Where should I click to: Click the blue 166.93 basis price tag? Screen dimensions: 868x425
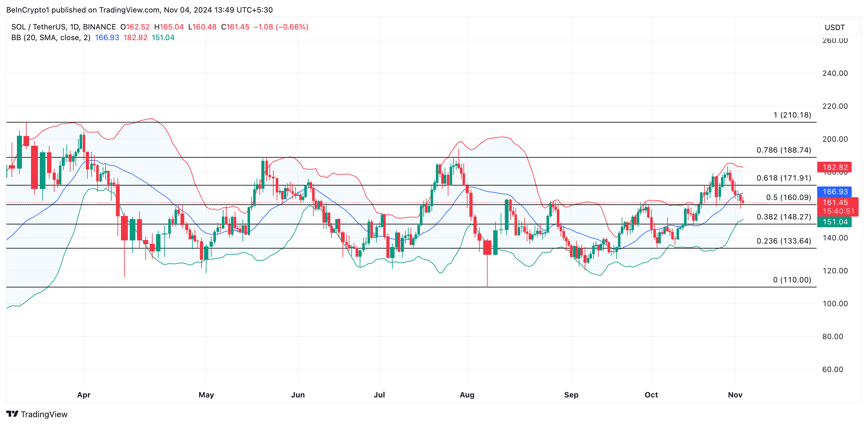(x=834, y=192)
